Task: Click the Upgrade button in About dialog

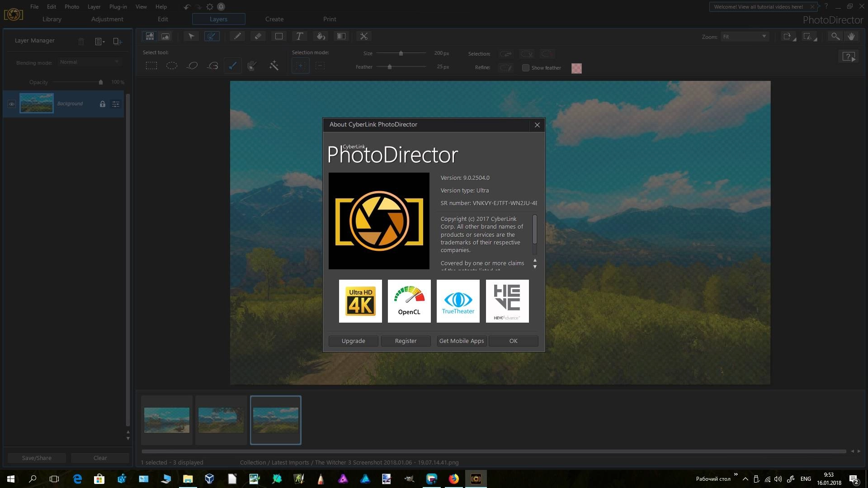Action: [354, 341]
